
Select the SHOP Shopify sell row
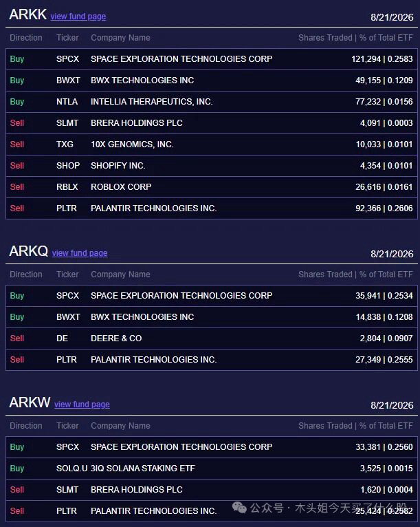212,166
